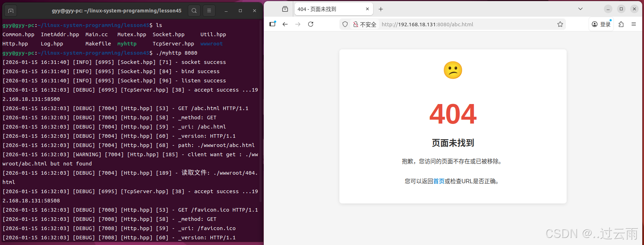Image resolution: width=644 pixels, height=245 pixels.
Task: Click the ./myhttp 8080 command text
Action: pos(176,53)
